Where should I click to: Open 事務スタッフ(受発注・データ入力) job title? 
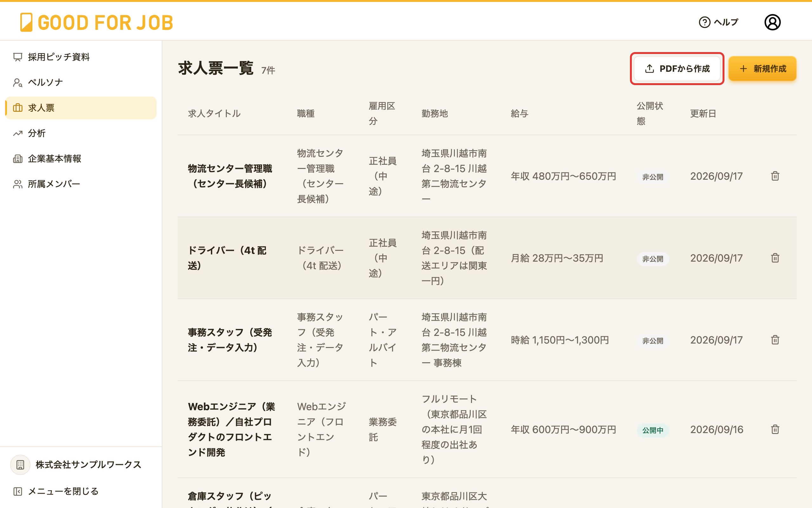230,340
